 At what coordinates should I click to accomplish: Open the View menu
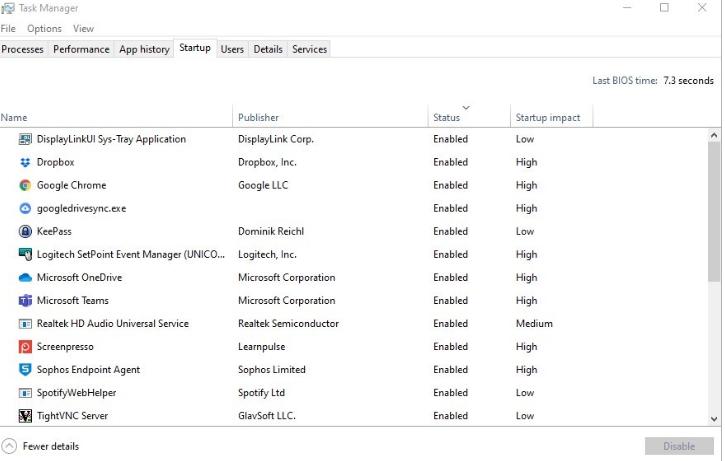[83, 29]
